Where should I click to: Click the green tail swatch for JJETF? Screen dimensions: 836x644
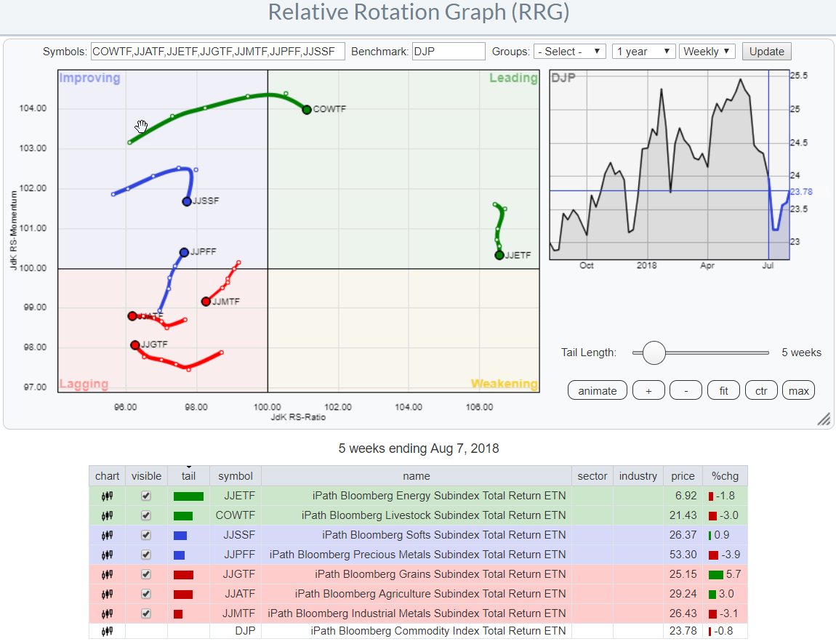click(188, 496)
